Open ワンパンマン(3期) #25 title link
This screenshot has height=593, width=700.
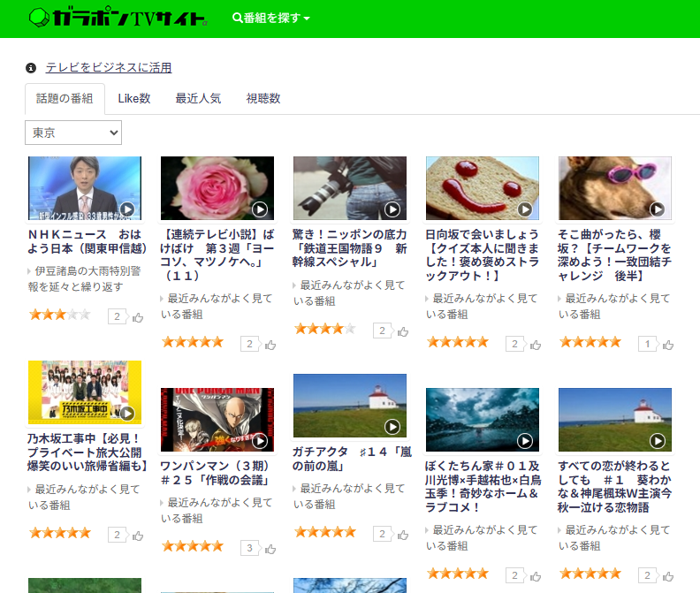pyautogui.click(x=215, y=474)
